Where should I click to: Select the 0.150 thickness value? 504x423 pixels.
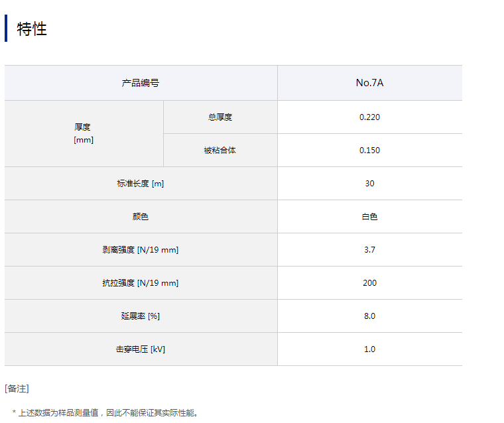(x=369, y=151)
